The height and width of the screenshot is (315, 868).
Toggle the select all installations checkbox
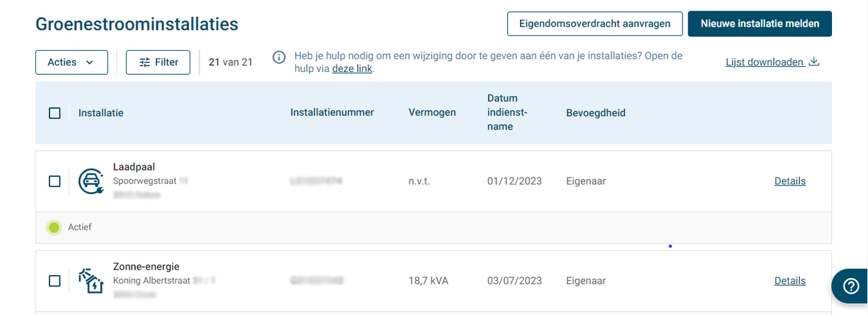55,113
